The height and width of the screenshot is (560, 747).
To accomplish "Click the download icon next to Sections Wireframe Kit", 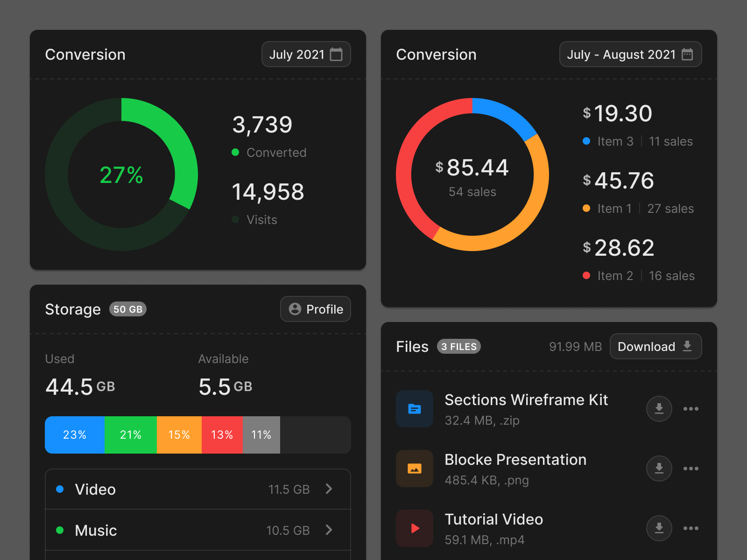I will tap(659, 409).
